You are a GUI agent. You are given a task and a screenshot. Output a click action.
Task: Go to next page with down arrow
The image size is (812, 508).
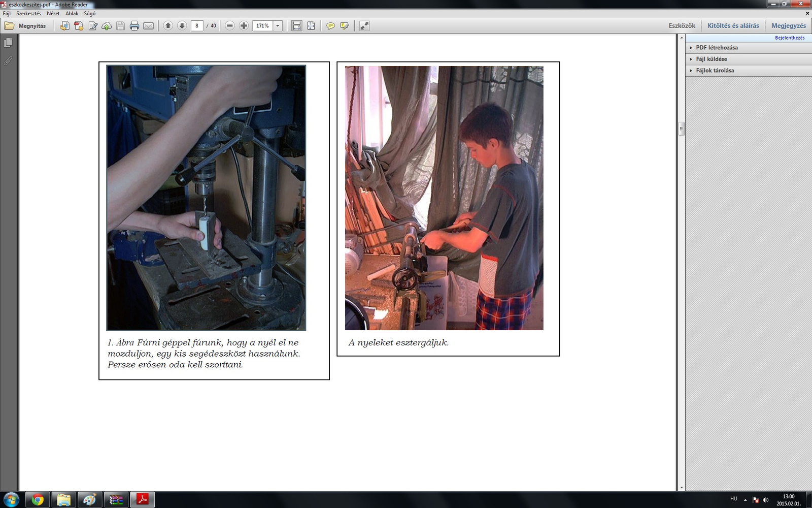tap(182, 26)
